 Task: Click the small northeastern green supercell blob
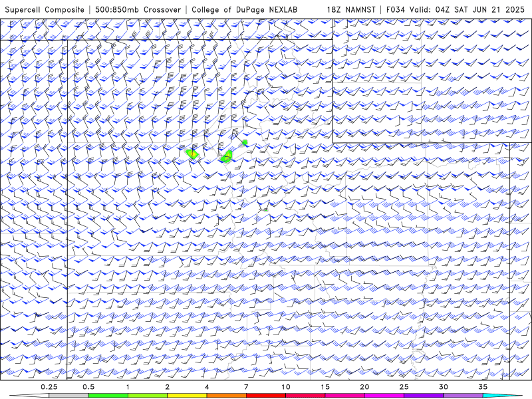245,142
